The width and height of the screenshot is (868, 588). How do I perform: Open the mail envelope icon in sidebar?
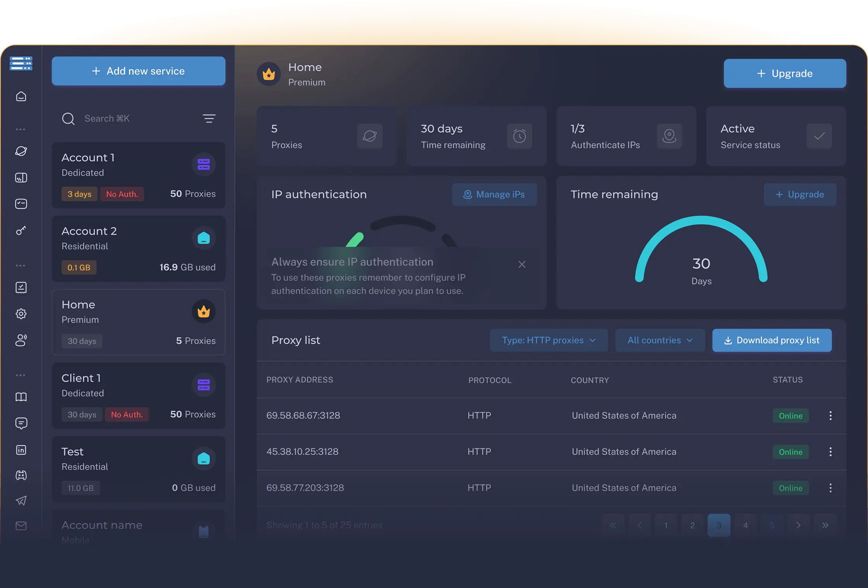point(21,526)
